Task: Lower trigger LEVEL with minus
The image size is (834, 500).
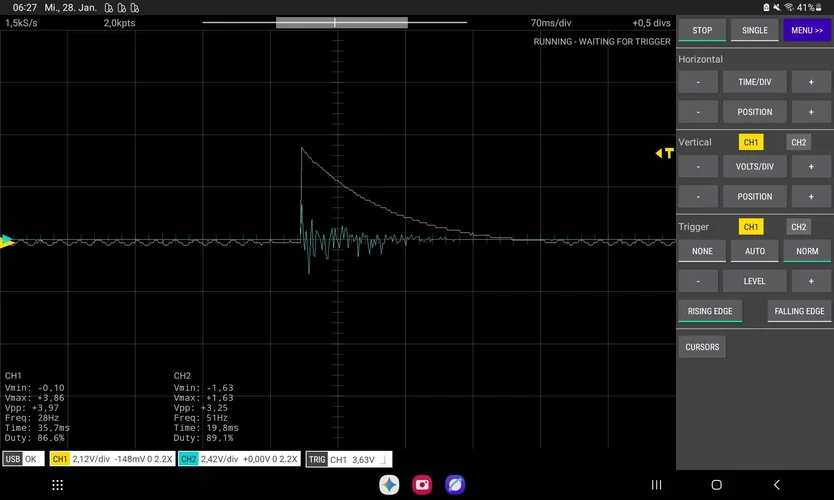Action: (x=698, y=281)
